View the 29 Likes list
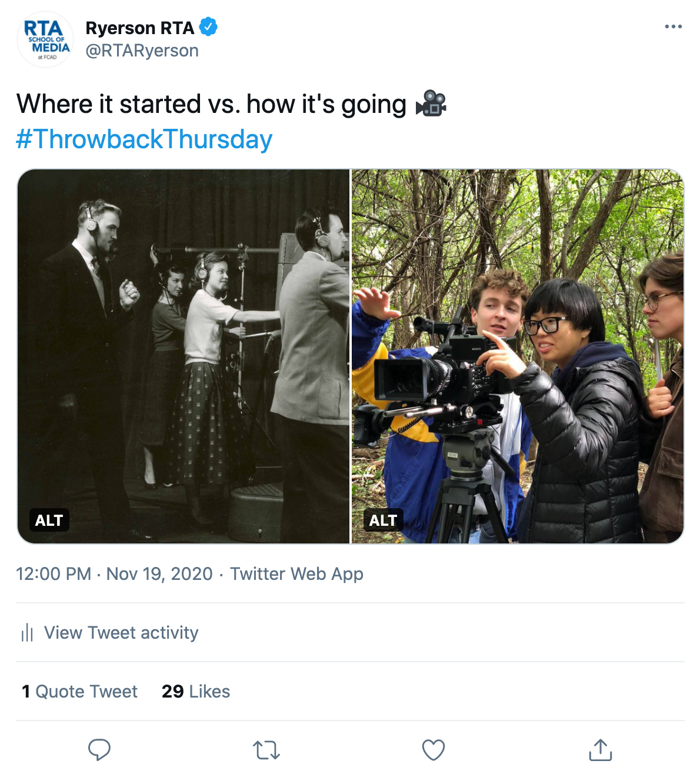 [x=196, y=692]
